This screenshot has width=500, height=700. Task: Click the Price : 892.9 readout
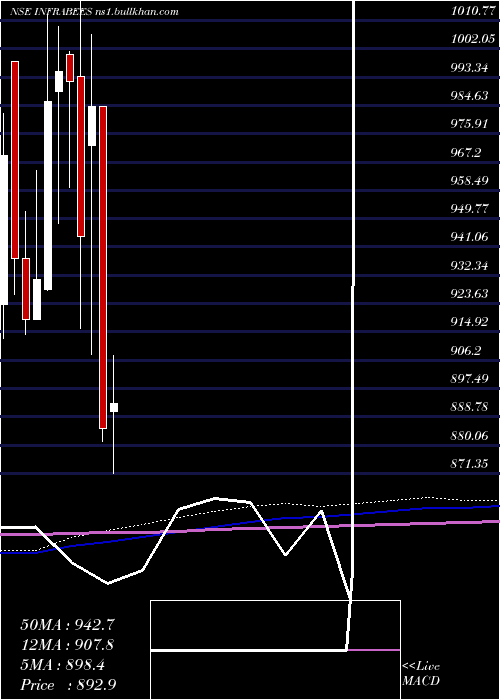(68, 685)
